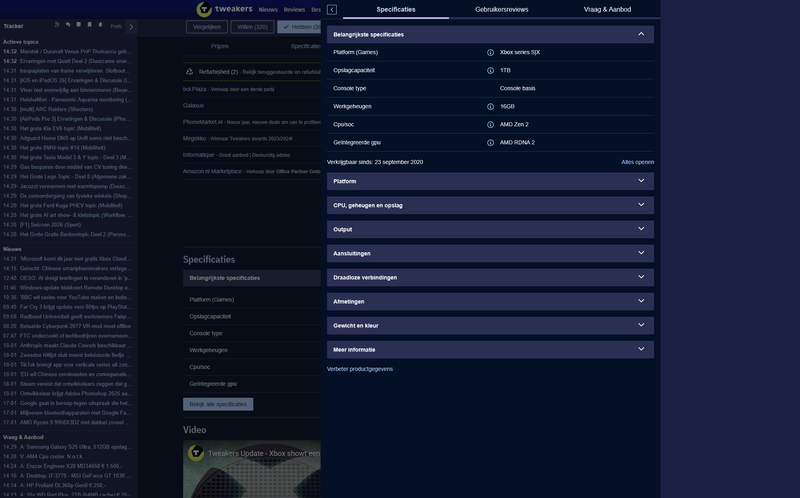This screenshot has height=498, width=800.
Task: Click the Tweakers channel icon on the video
Action: [196, 453]
